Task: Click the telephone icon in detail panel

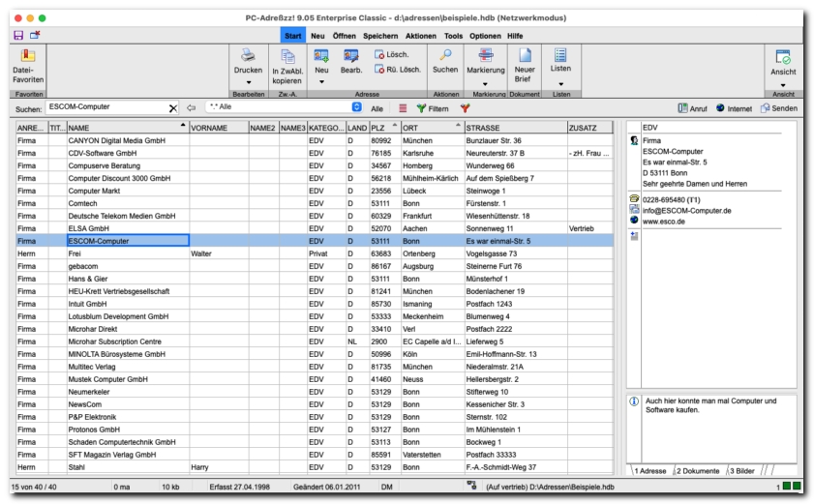Action: click(634, 199)
